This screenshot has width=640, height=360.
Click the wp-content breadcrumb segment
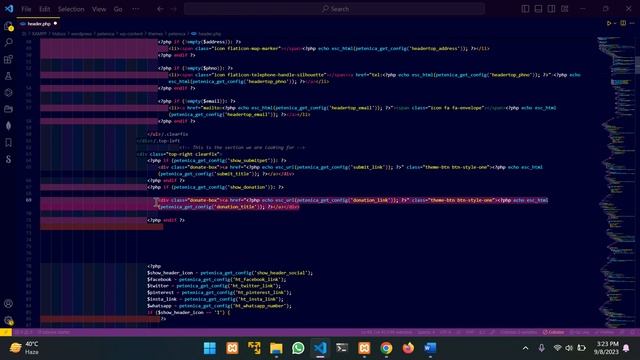tap(131, 34)
